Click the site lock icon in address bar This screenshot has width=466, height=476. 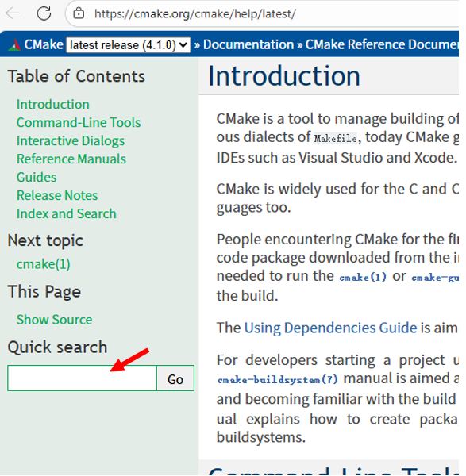tap(79, 13)
